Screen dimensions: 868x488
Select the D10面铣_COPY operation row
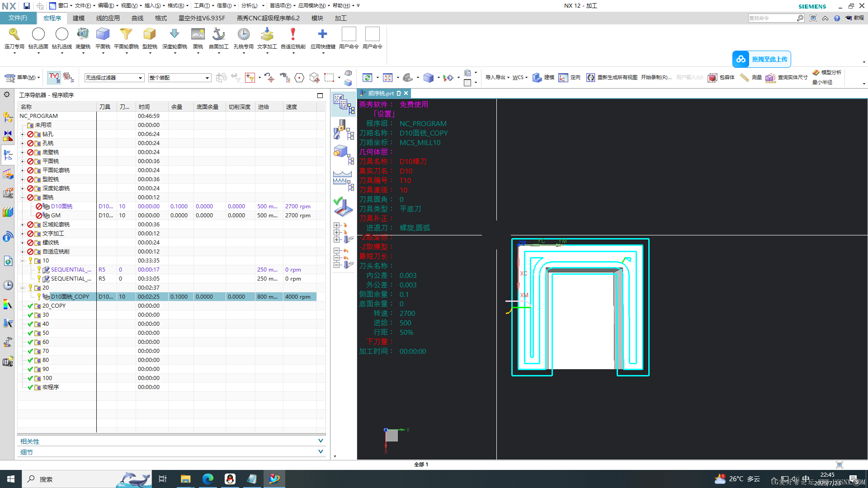[167, 297]
